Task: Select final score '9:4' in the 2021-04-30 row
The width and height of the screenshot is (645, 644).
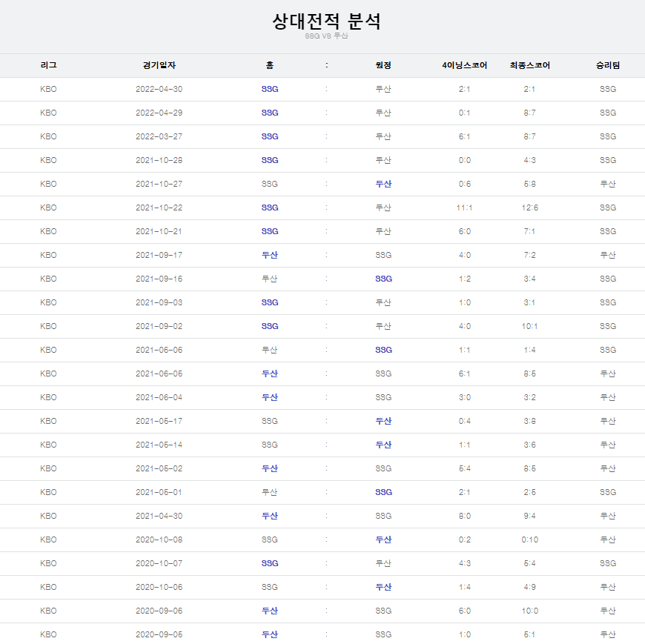Action: (x=530, y=516)
